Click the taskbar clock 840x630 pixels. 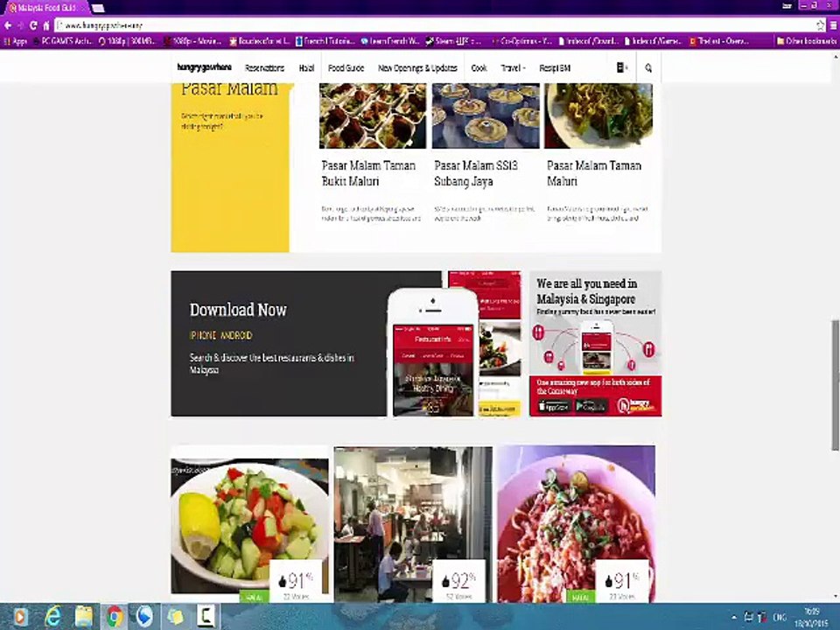(811, 617)
